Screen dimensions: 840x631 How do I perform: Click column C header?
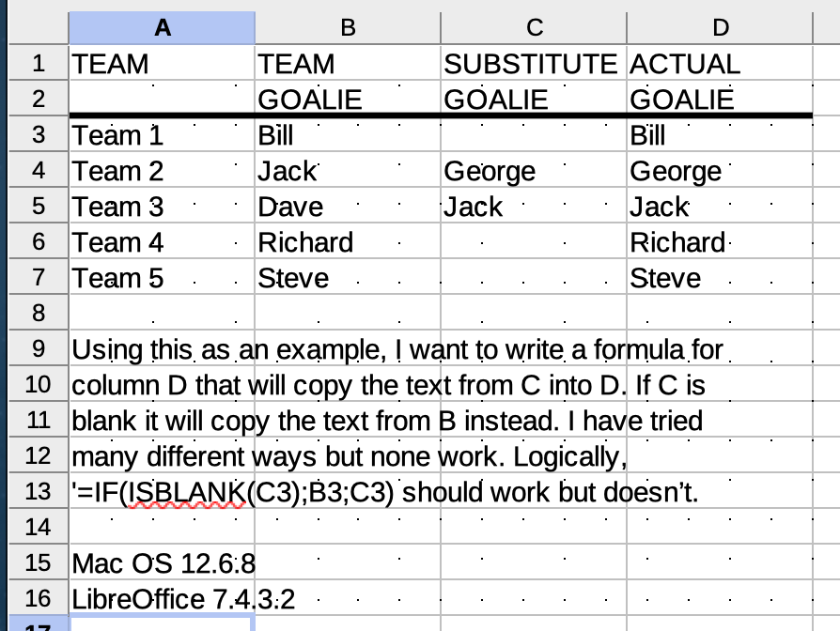[534, 28]
